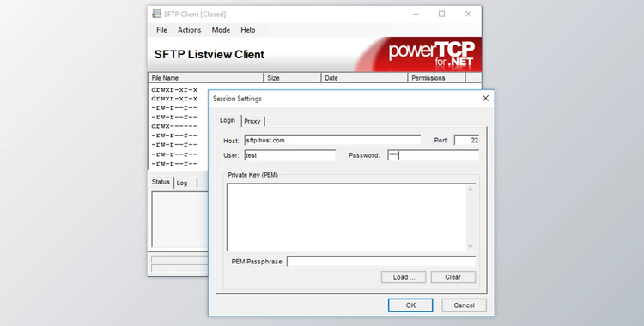Select the Status tab in SFTP Client
The height and width of the screenshot is (326, 644).
[x=161, y=182]
